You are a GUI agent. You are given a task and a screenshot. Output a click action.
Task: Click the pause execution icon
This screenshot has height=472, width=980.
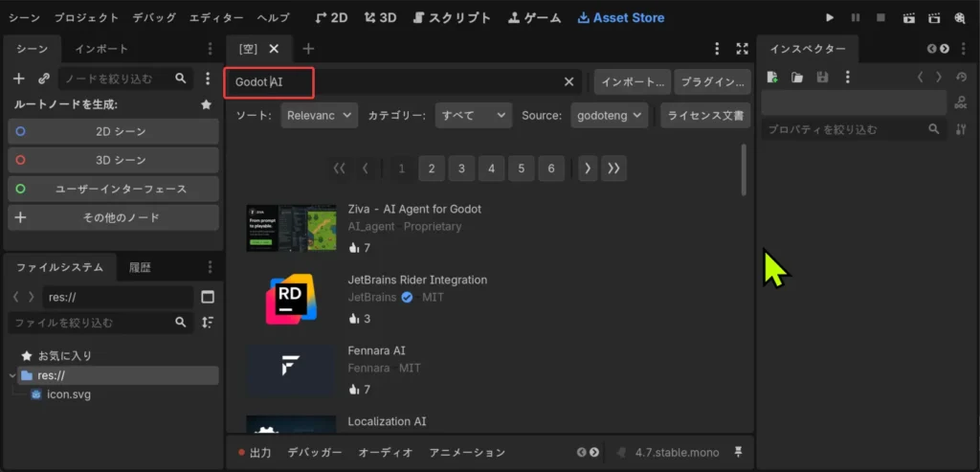pyautogui.click(x=855, y=18)
